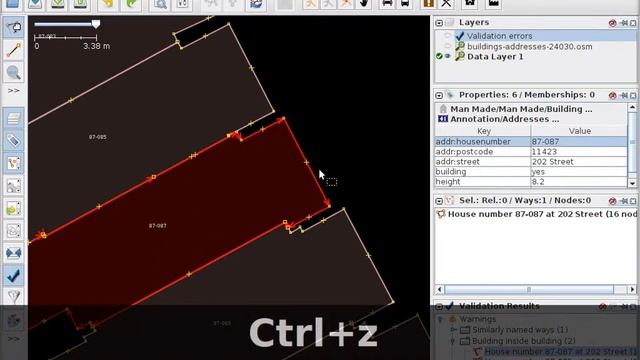Collapse Building inside building (2) node
The height and width of the screenshot is (360, 640).
(453, 340)
